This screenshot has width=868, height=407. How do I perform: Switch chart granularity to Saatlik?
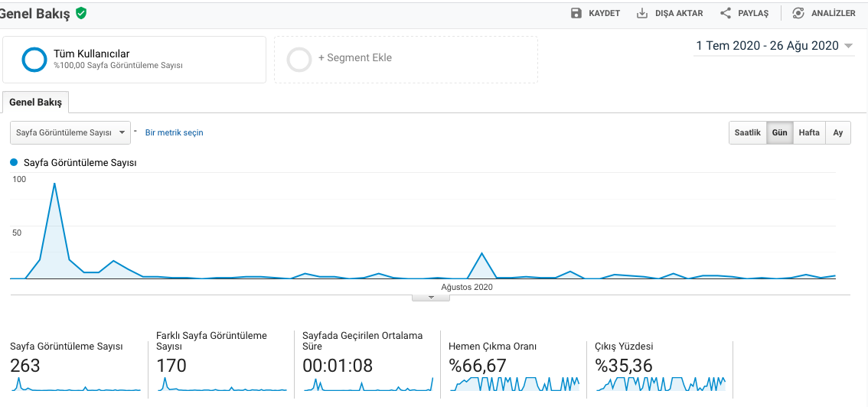click(747, 133)
